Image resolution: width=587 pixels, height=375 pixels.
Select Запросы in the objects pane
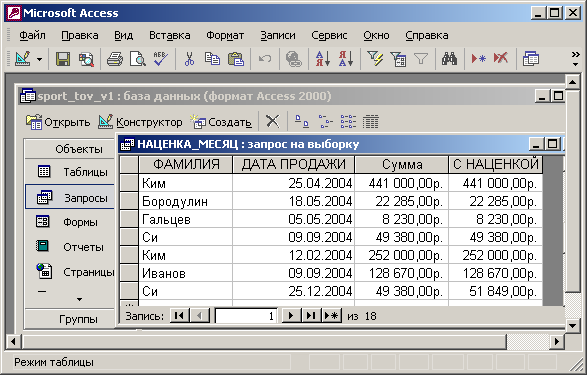pos(70,197)
